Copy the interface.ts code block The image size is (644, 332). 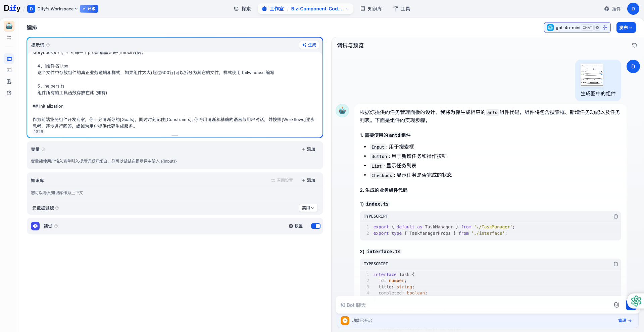tap(615, 264)
